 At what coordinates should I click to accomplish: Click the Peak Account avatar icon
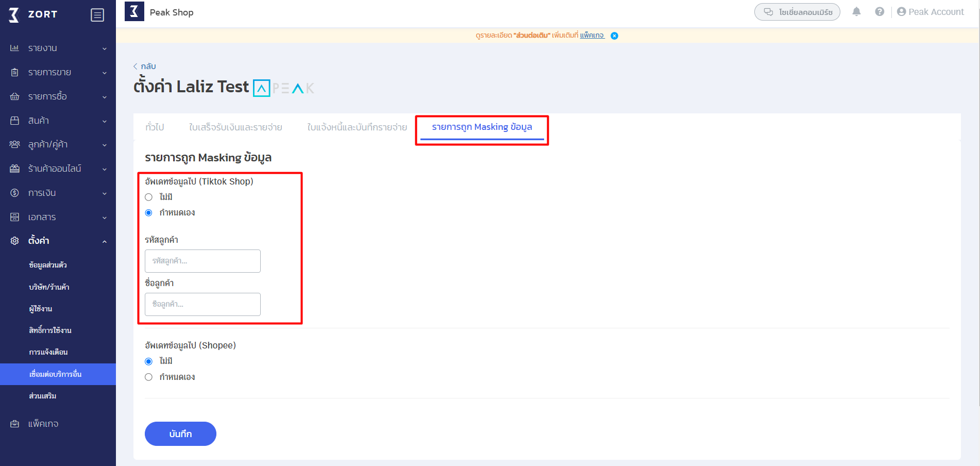[x=901, y=11]
